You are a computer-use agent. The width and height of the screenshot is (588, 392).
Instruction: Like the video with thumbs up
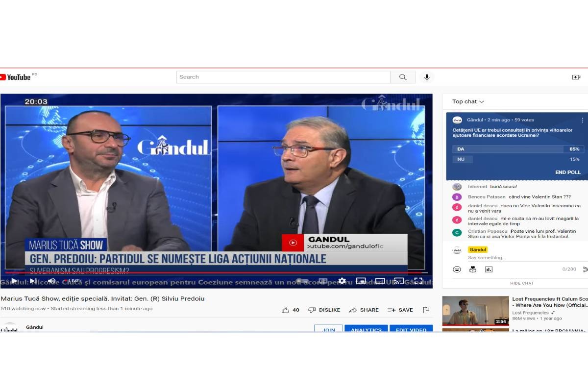[285, 310]
